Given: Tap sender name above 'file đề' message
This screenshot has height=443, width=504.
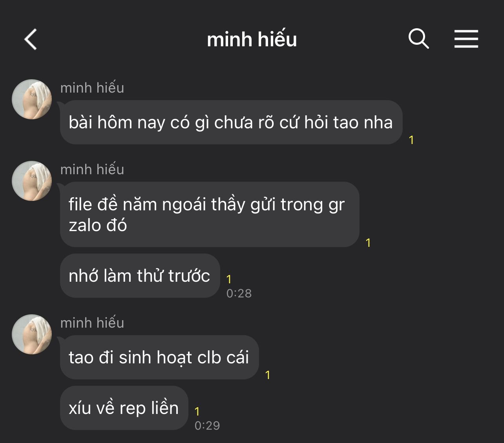Looking at the screenshot, I should tap(92, 170).
